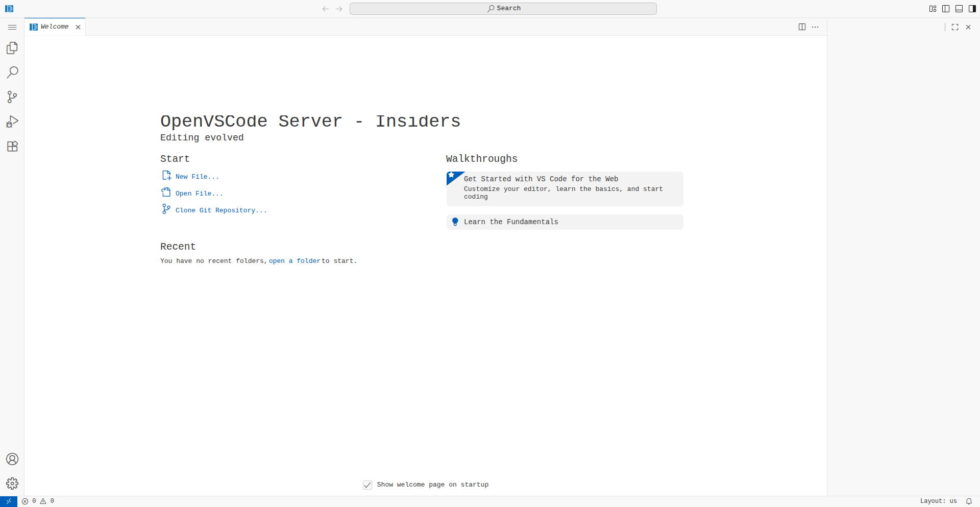980x507 pixels.
Task: Open the application hamburger menu
Action: pyautogui.click(x=12, y=27)
